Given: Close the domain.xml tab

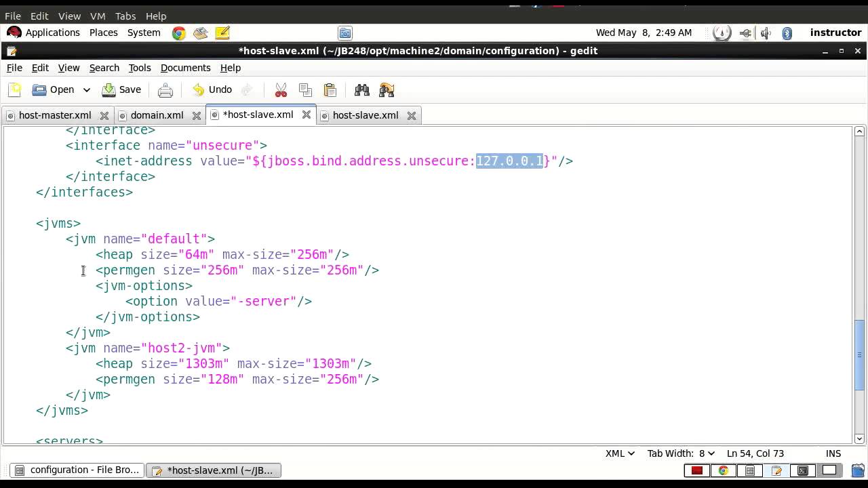Looking at the screenshot, I should pyautogui.click(x=197, y=116).
